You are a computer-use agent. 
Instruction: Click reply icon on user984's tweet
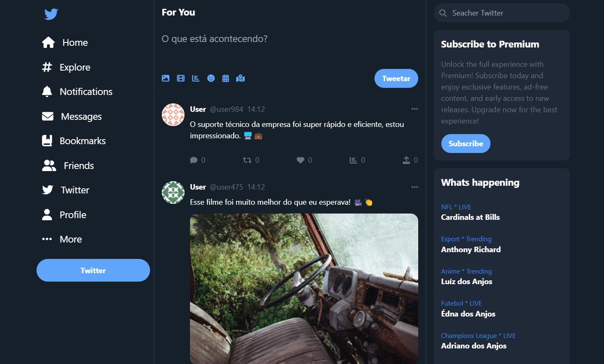tap(194, 160)
